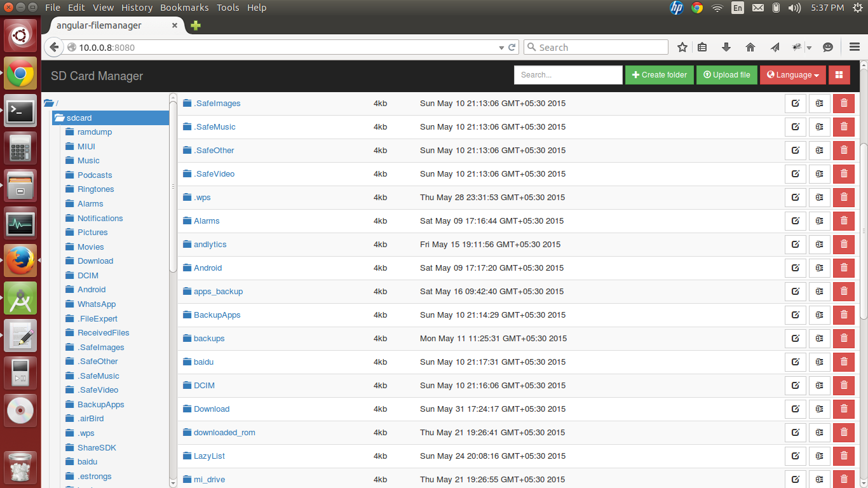Open the Language dropdown
868x488 pixels.
click(x=793, y=75)
